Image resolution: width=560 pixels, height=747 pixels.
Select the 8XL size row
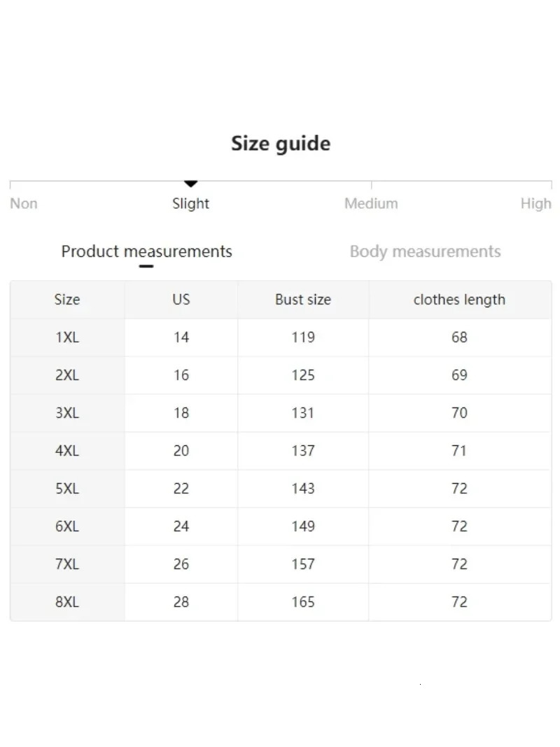click(x=67, y=602)
